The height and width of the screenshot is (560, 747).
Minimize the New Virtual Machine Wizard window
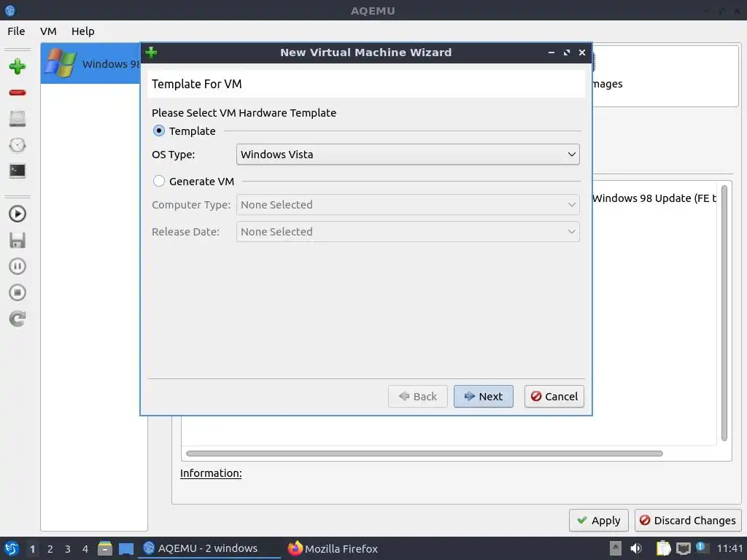[551, 52]
